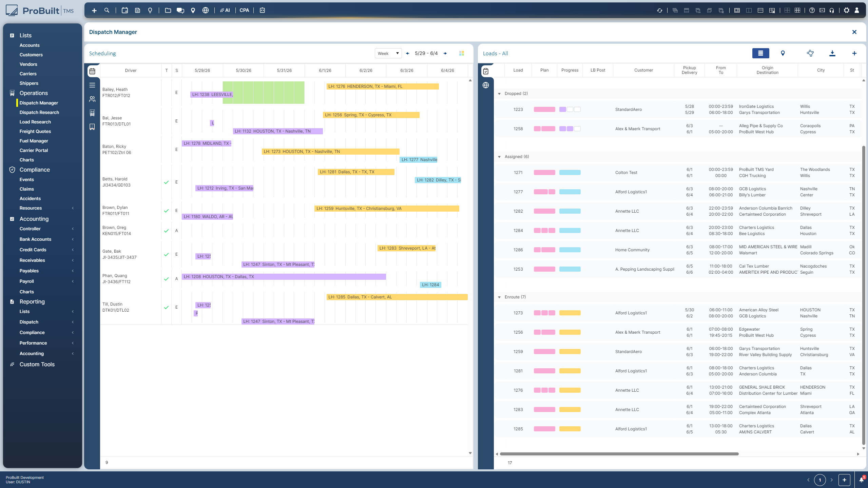The height and width of the screenshot is (488, 868).
Task: Click the notification bell in bottom bar
Action: 862,480
